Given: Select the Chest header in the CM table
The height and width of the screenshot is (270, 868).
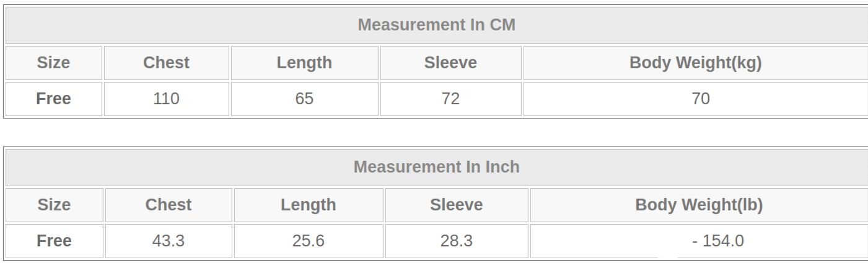Looking at the screenshot, I should 166,63.
